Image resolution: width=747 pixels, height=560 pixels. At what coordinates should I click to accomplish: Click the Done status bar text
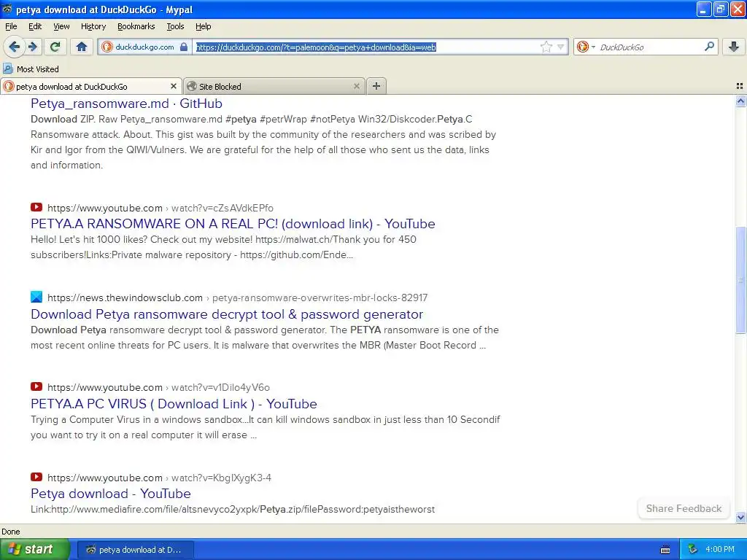pyautogui.click(x=10, y=532)
